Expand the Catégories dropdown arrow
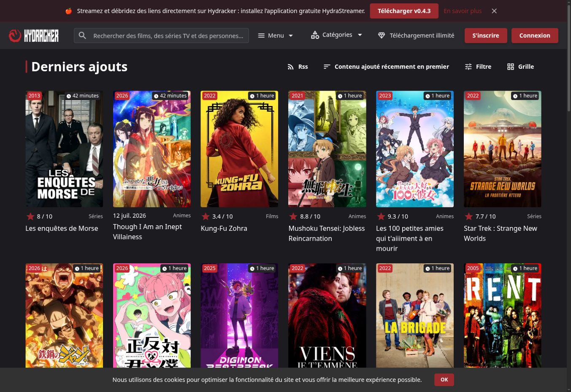Image resolution: width=571 pixels, height=392 pixels. (360, 35)
